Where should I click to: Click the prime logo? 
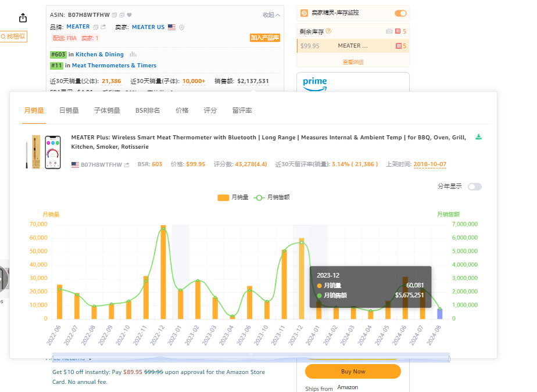[x=315, y=84]
